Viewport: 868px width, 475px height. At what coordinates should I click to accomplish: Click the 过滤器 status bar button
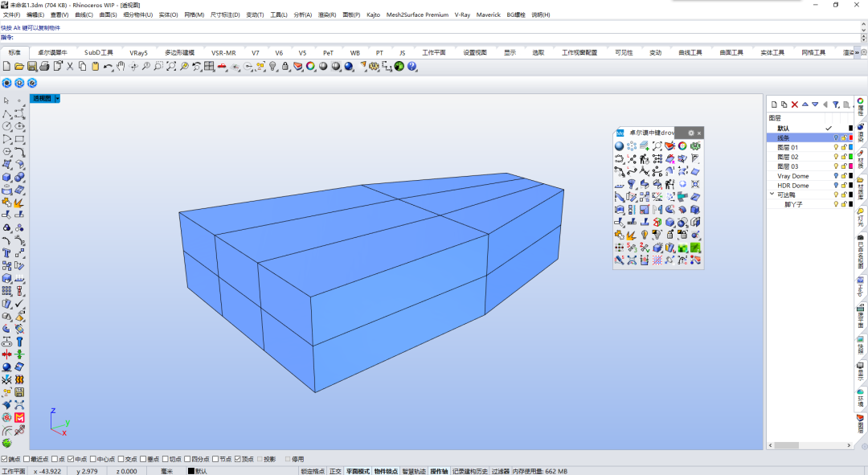pyautogui.click(x=501, y=471)
